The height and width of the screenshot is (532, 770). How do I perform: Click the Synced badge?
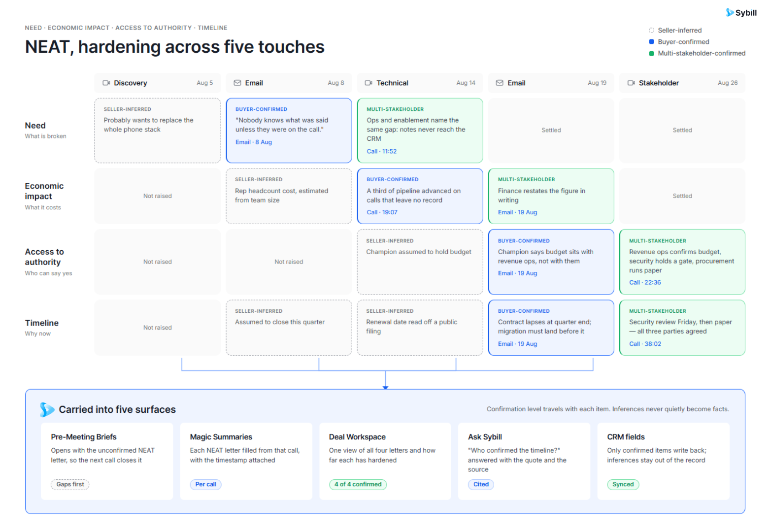pos(623,484)
